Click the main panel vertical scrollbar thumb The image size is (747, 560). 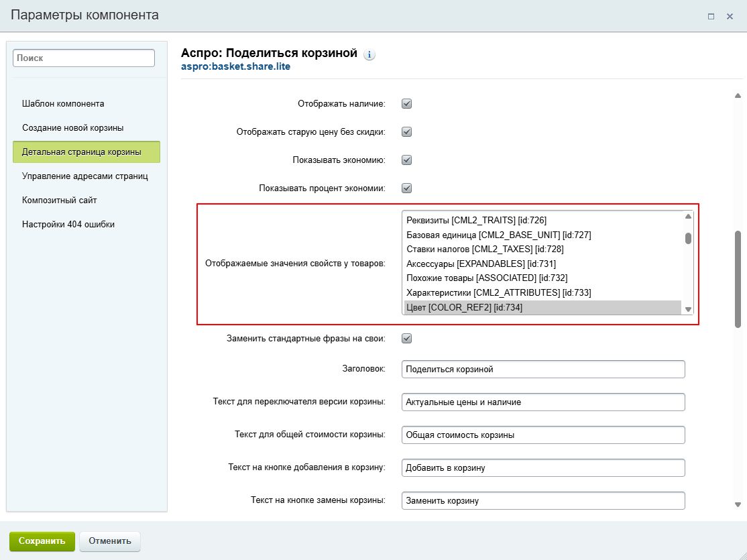tap(738, 278)
